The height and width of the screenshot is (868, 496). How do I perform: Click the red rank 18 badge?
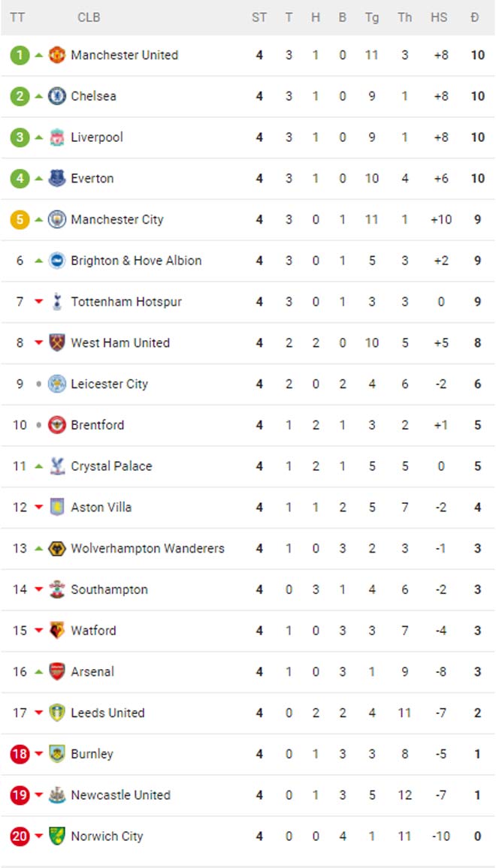click(x=20, y=753)
